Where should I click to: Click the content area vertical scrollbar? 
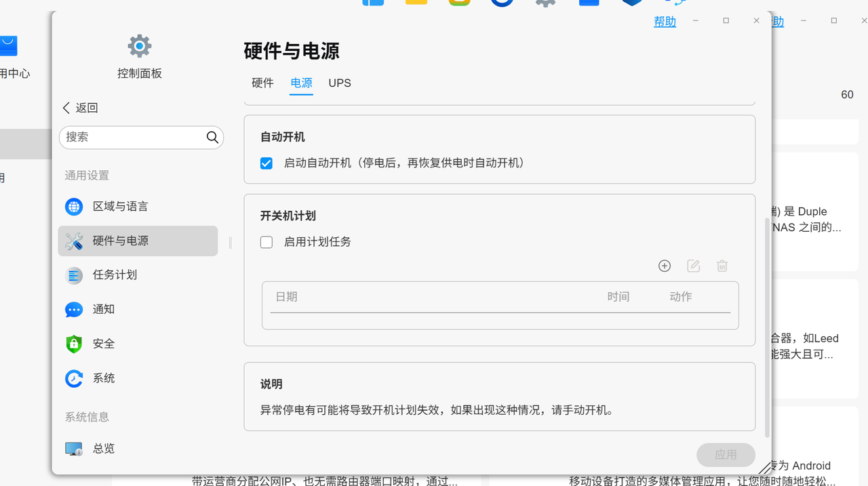coord(767,327)
